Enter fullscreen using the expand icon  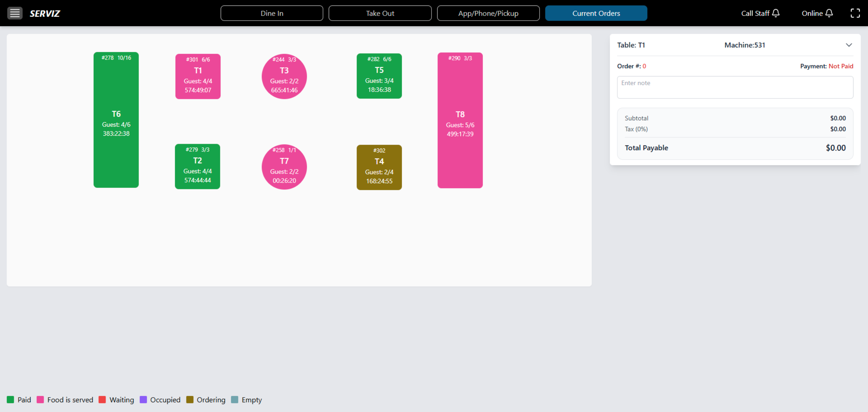pyautogui.click(x=856, y=13)
